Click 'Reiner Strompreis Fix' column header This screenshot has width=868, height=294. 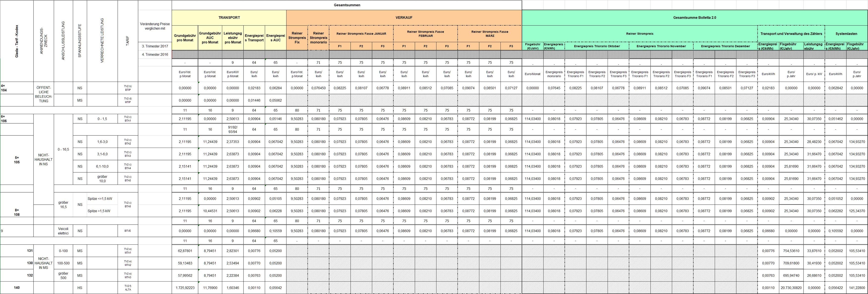[297, 38]
